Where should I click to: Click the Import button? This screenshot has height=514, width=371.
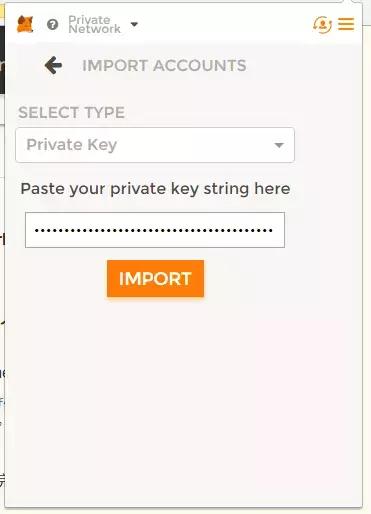click(x=155, y=278)
